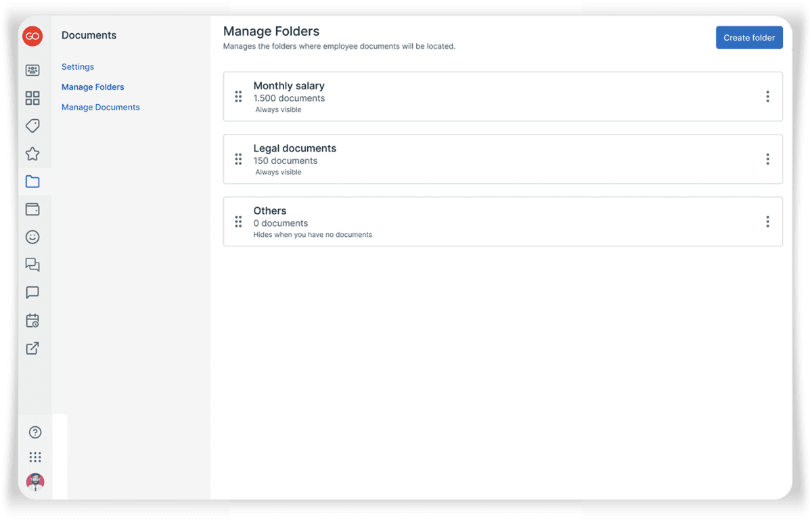Open the Payroll wallet icon
Viewport: 812px width, 519px height.
(32, 208)
